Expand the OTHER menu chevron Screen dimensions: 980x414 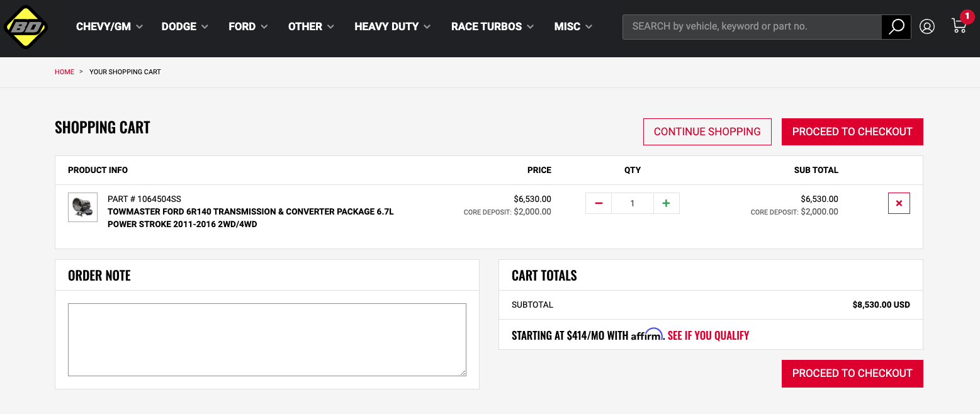pyautogui.click(x=330, y=26)
